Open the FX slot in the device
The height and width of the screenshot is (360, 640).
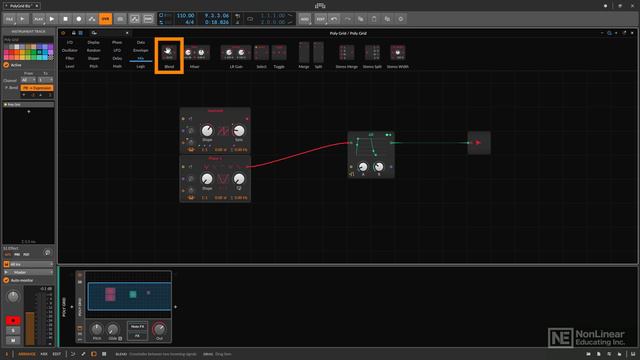[x=137, y=336]
